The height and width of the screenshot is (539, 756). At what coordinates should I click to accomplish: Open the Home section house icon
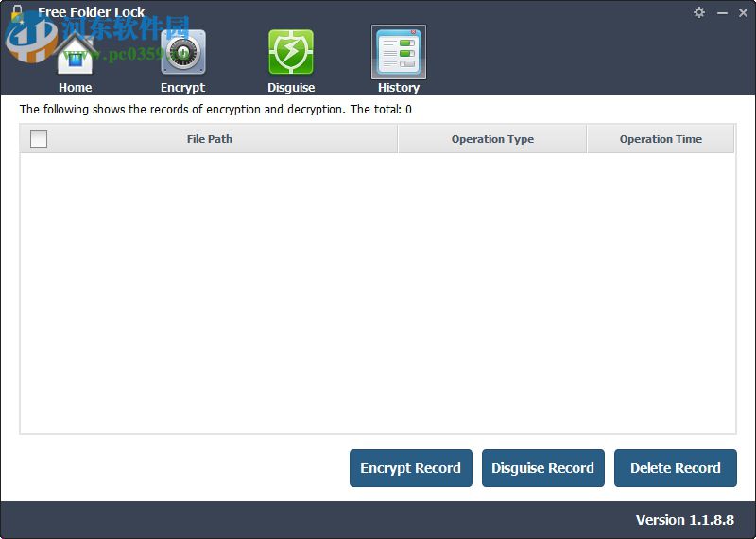pos(76,53)
